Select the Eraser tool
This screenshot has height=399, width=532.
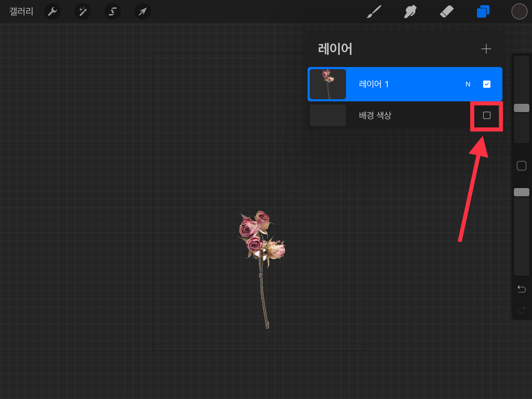coord(447,12)
